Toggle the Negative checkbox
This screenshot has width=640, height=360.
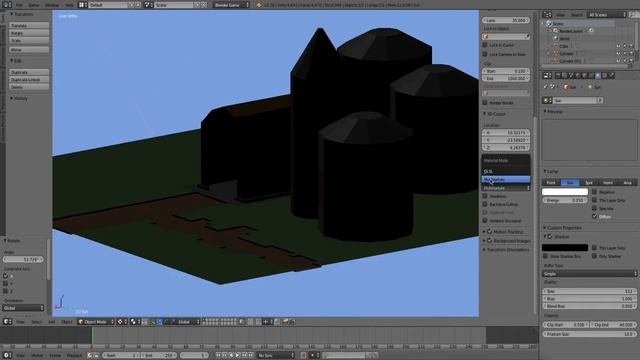click(594, 191)
